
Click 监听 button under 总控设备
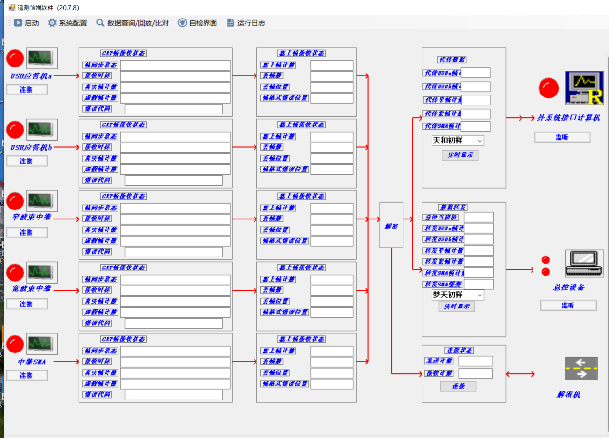pyautogui.click(x=568, y=305)
